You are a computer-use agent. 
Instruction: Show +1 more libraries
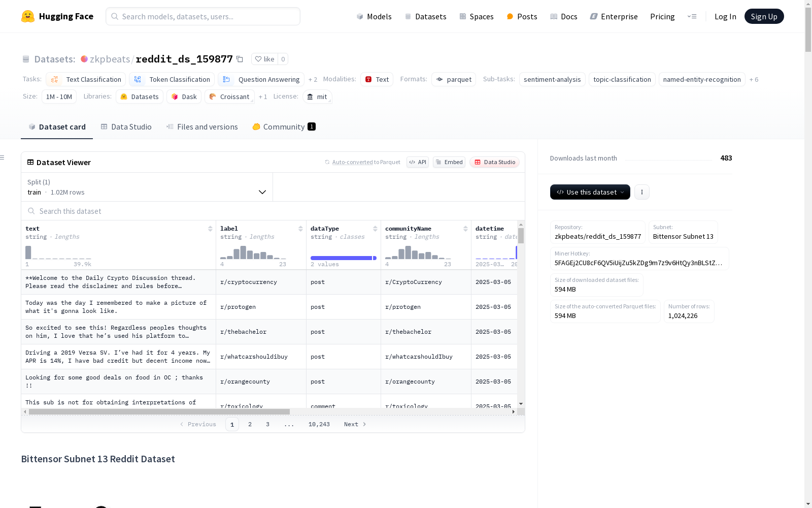(263, 97)
